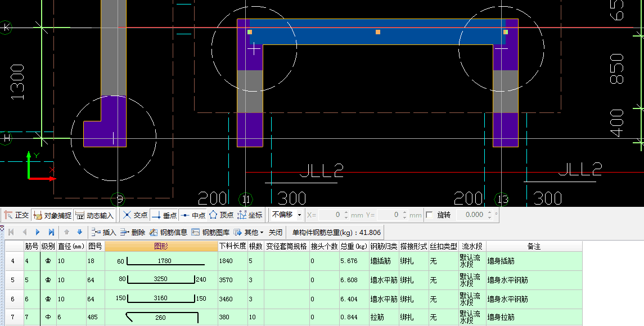Click the 搭接形式 column header
The height and width of the screenshot is (326, 644).
413,246
